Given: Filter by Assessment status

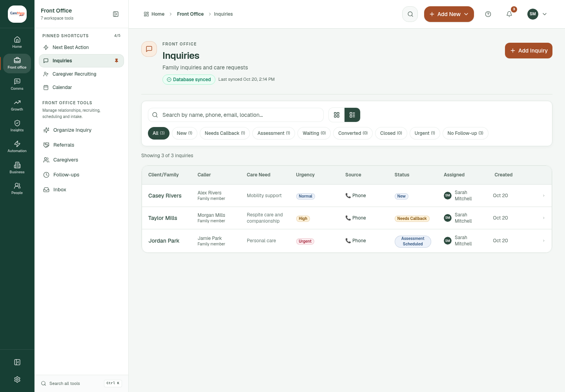Looking at the screenshot, I should (274, 133).
